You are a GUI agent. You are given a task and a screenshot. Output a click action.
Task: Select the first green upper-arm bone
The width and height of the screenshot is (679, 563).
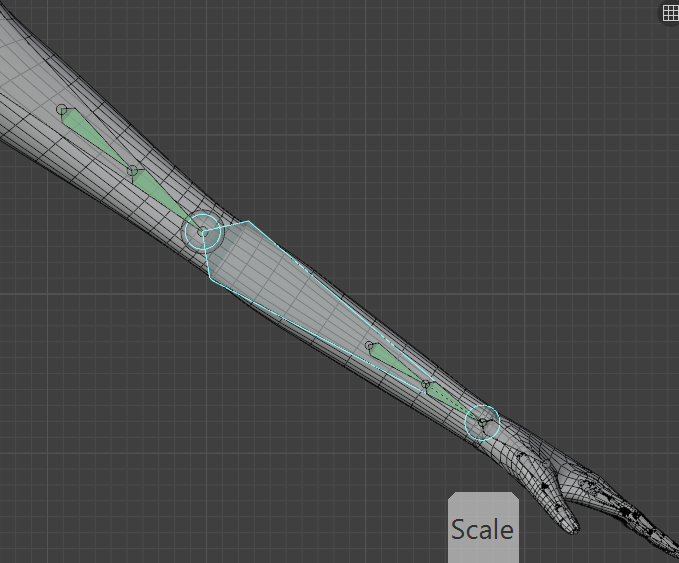click(x=95, y=139)
